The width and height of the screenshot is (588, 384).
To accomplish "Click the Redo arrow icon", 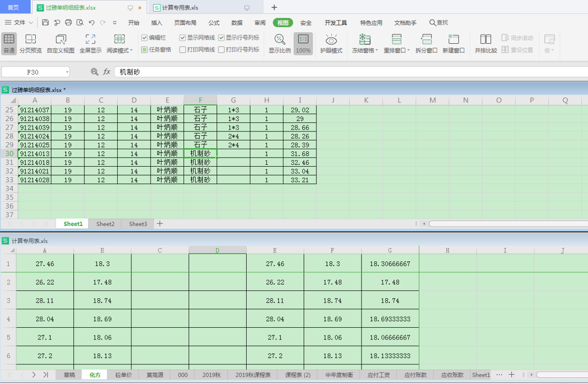I will pyautogui.click(x=103, y=22).
